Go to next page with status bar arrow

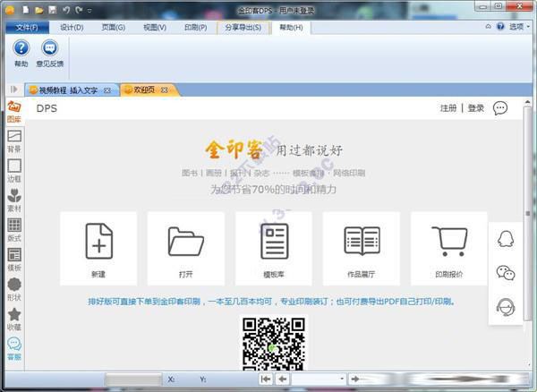coord(355,379)
